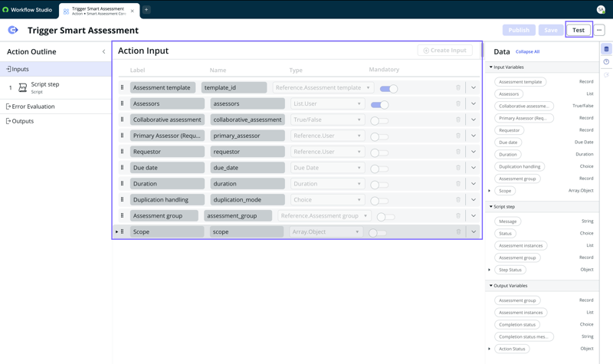The image size is (613, 364).
Task: Delete the Requestor input row
Action: [x=458, y=152]
